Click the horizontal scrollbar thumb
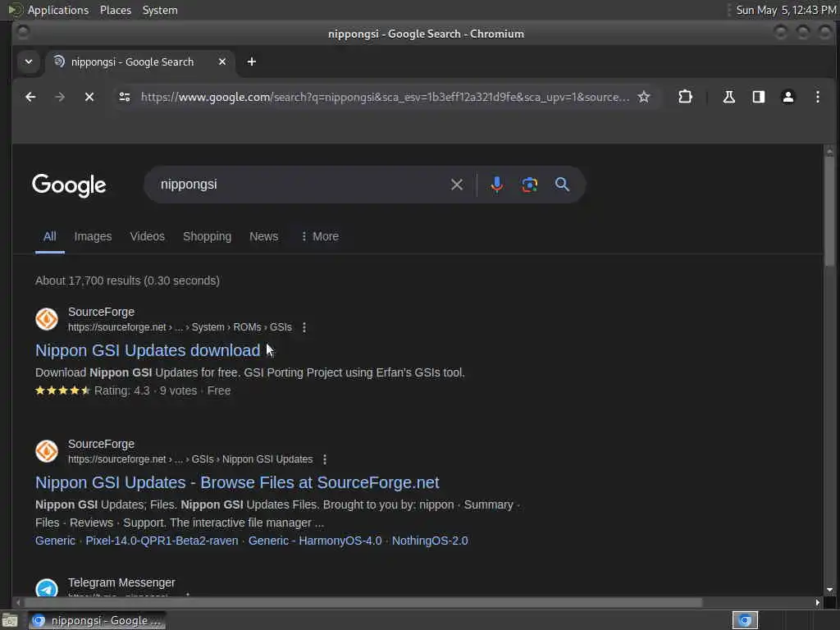 point(362,603)
